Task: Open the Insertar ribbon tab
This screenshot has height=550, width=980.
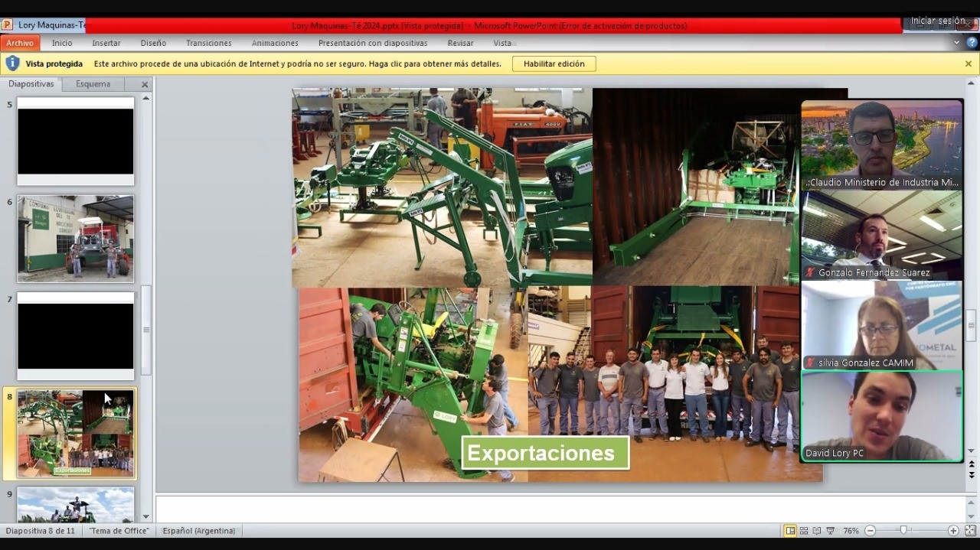Action: pos(106,43)
